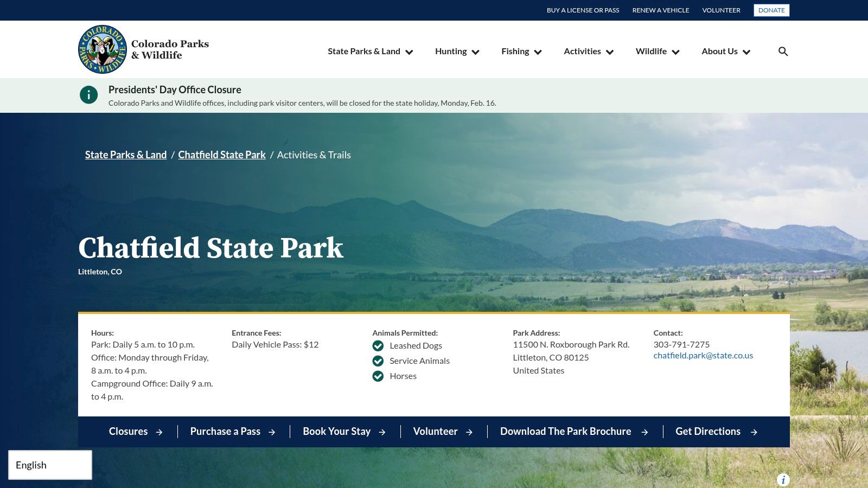Select Buy a License or Pass
This screenshot has width=868, height=488.
583,10
